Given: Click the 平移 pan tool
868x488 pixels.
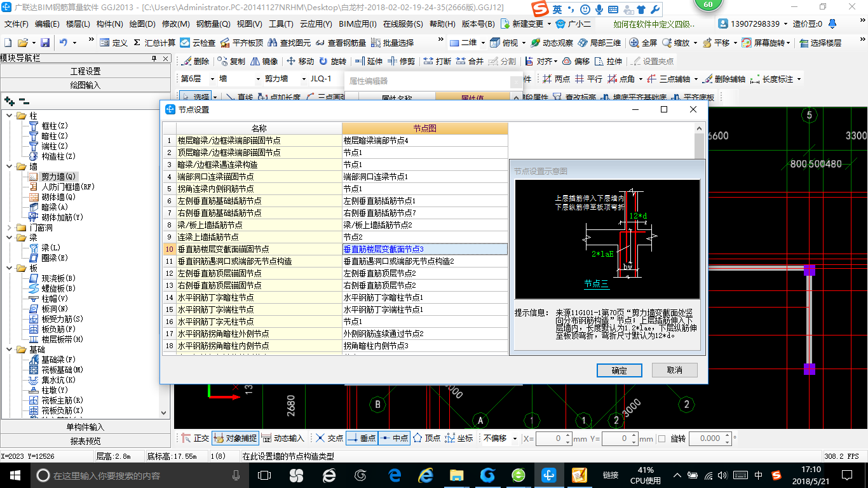Looking at the screenshot, I should (x=717, y=43).
